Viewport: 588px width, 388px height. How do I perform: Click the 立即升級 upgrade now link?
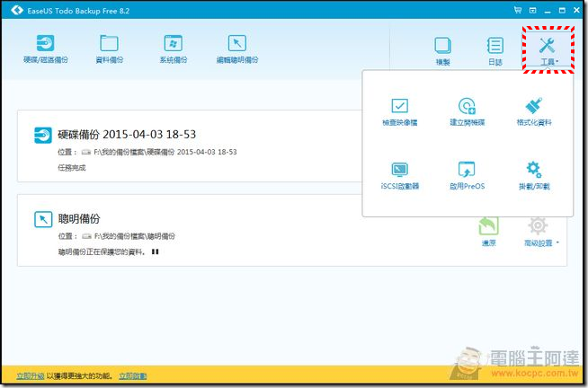pos(29,375)
